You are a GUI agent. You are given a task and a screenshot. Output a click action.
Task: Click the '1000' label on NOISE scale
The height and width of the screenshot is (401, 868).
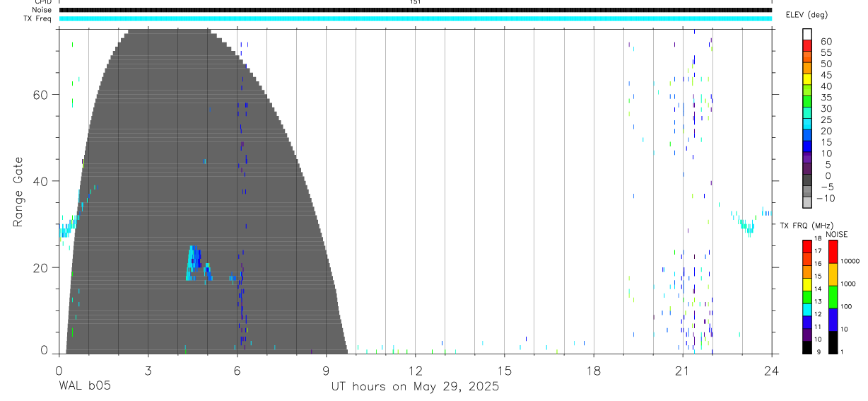tap(848, 284)
